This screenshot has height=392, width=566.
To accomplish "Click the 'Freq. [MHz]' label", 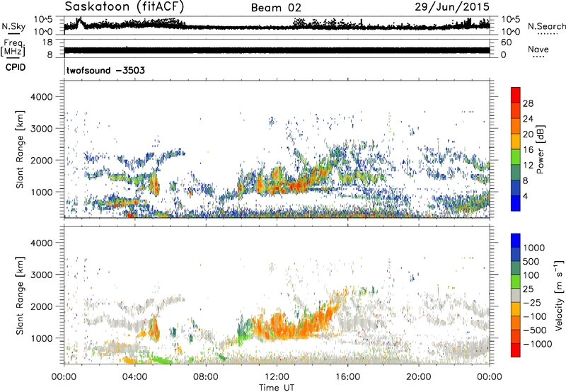I will point(13,47).
